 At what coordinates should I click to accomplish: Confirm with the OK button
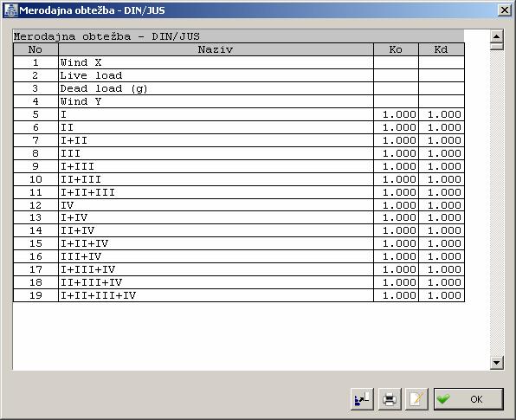click(x=468, y=399)
